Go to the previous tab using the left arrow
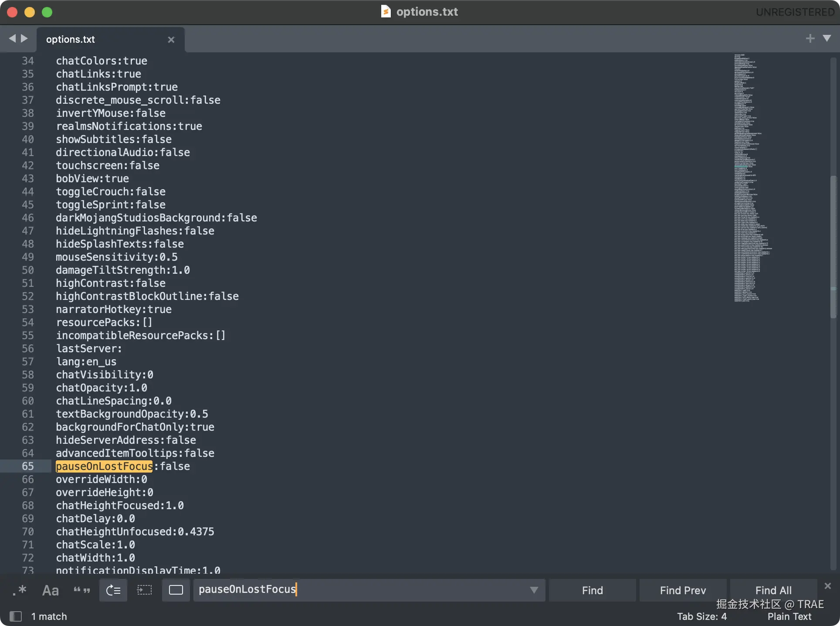 12,39
